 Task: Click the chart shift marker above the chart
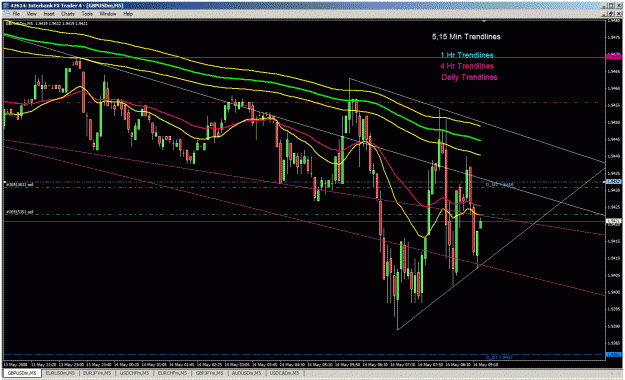point(484,21)
